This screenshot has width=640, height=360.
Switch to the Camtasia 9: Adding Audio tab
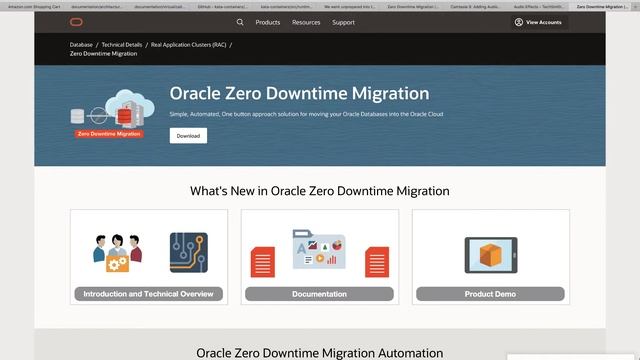pyautogui.click(x=476, y=7)
